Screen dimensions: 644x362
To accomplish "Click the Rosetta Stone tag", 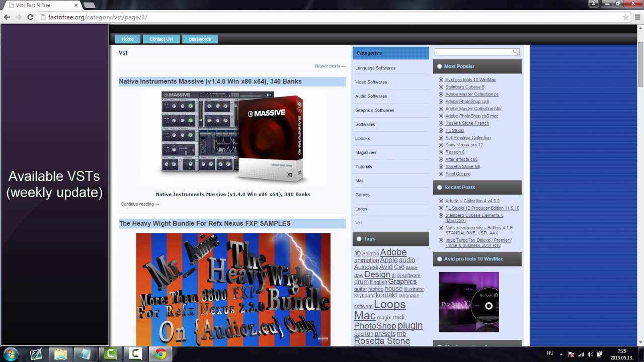I will tap(382, 341).
